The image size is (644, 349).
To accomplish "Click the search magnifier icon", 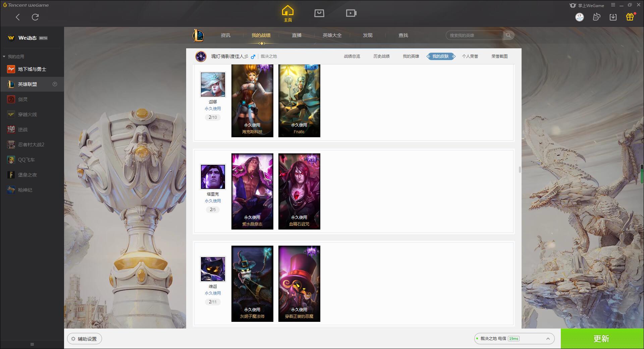I will tap(508, 35).
